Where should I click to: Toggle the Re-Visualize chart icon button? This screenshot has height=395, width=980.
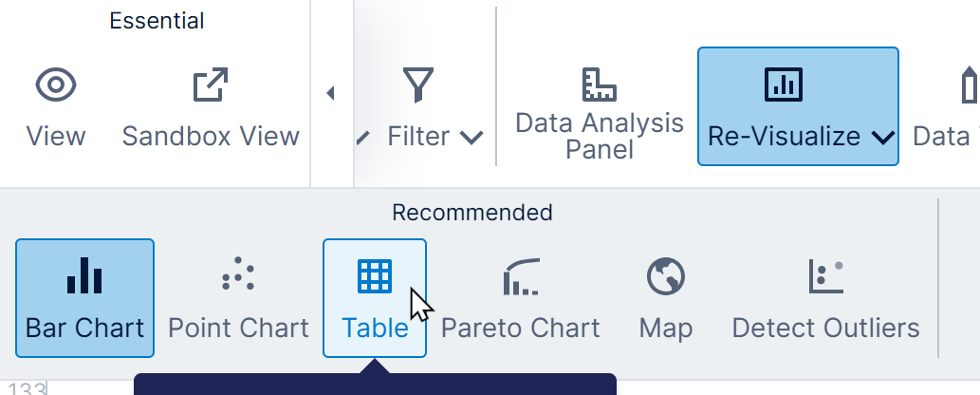click(783, 85)
